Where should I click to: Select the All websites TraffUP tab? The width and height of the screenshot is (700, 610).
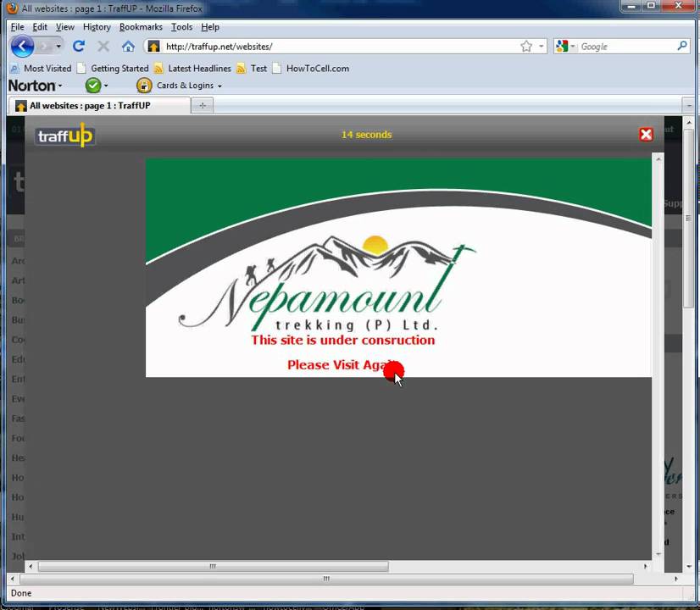(x=100, y=106)
